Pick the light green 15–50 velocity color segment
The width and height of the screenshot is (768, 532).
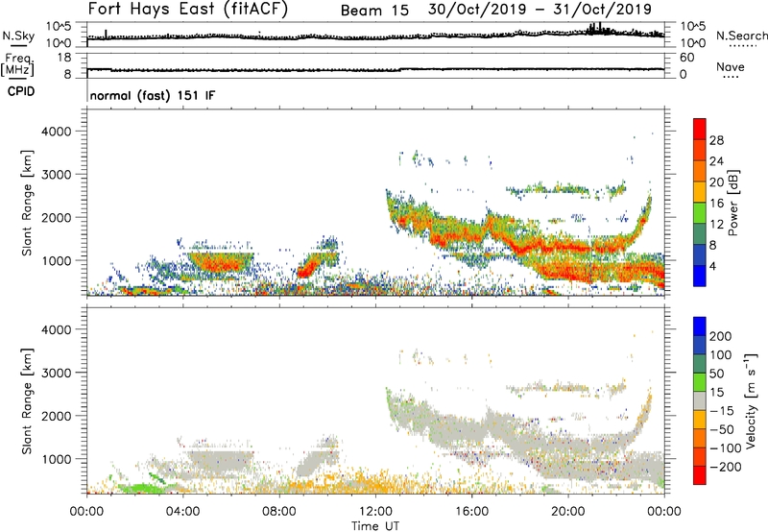(x=700, y=382)
